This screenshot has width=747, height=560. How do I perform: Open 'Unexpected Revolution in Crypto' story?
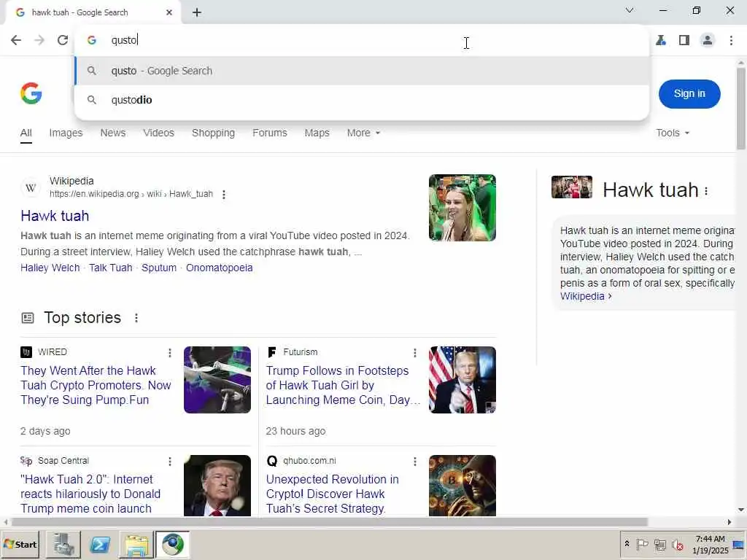click(333, 494)
